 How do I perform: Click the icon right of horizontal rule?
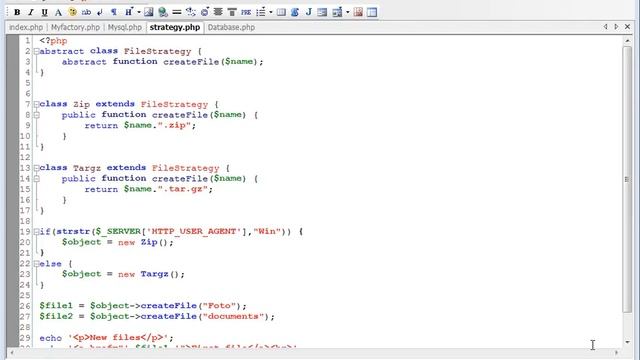point(191,12)
